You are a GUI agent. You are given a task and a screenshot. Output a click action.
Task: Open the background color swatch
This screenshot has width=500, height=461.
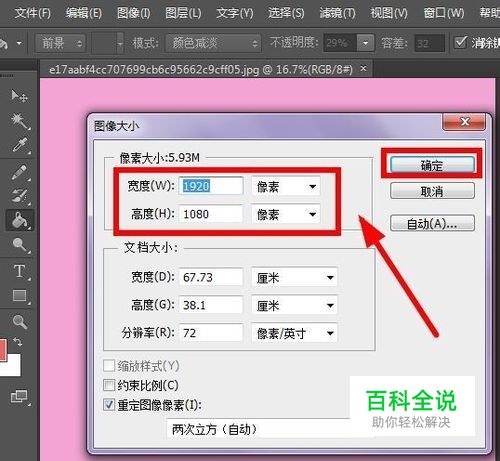13,367
